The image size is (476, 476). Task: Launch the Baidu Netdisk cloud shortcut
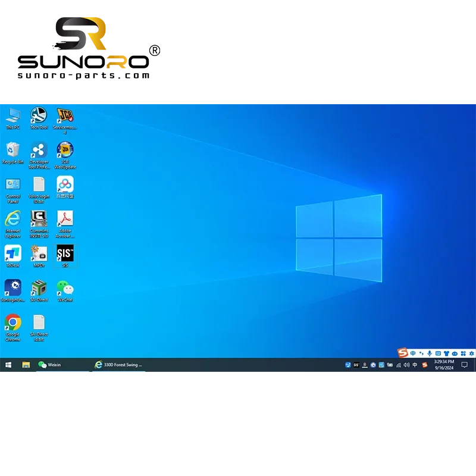(65, 187)
